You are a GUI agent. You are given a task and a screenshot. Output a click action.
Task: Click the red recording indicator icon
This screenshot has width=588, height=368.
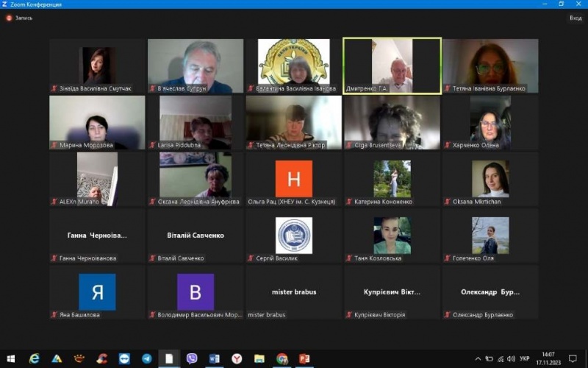pyautogui.click(x=10, y=18)
